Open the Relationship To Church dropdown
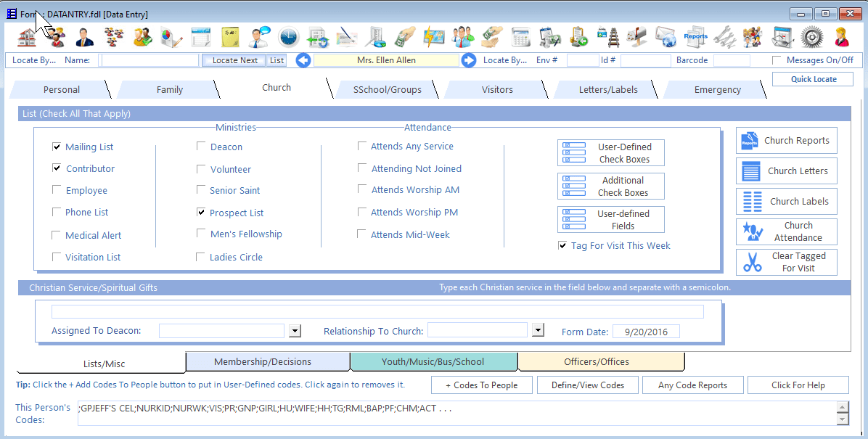The height and width of the screenshot is (439, 868). [538, 330]
